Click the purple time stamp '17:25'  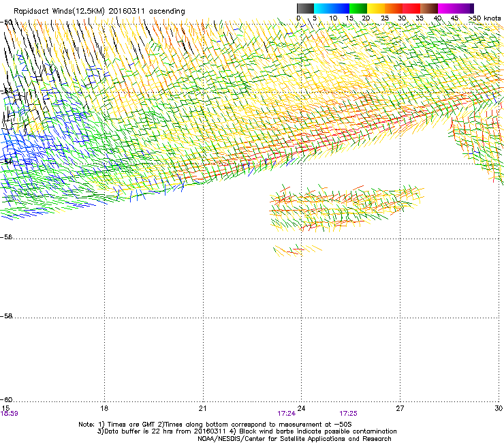[349, 414]
